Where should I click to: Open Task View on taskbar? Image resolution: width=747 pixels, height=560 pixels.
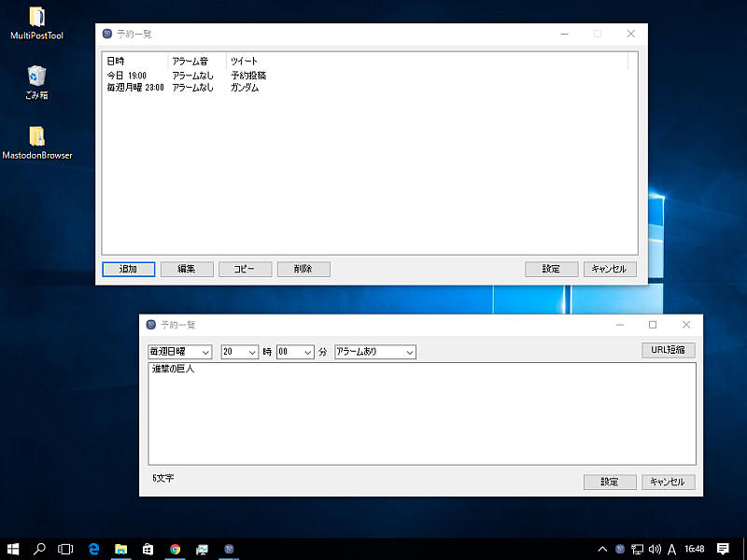(65, 549)
